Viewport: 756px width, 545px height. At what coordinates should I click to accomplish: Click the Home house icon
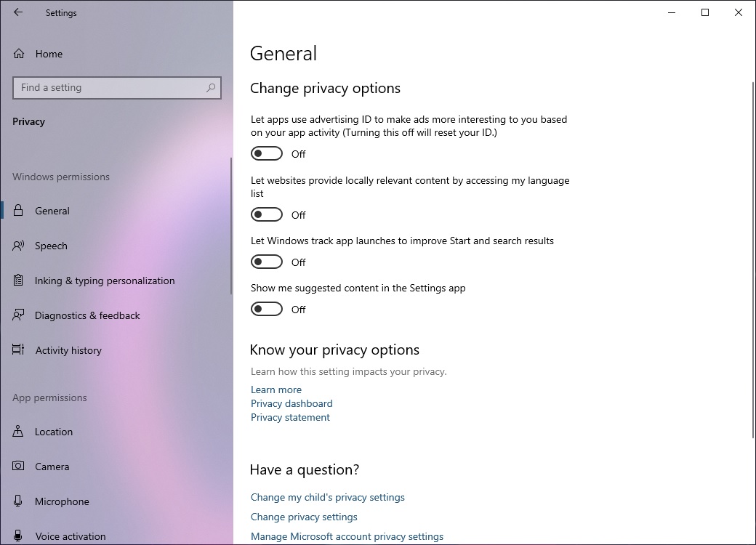19,54
